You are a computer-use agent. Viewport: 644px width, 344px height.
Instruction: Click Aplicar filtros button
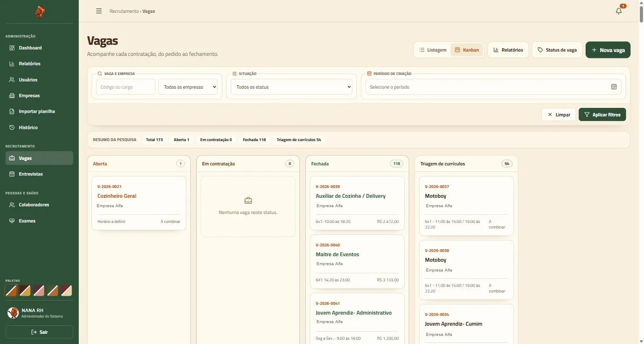pyautogui.click(x=602, y=115)
